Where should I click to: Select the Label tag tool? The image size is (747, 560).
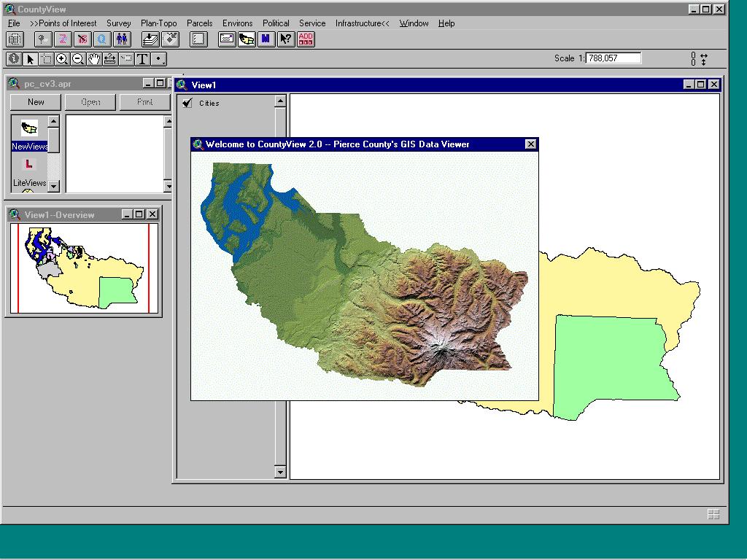click(x=126, y=59)
